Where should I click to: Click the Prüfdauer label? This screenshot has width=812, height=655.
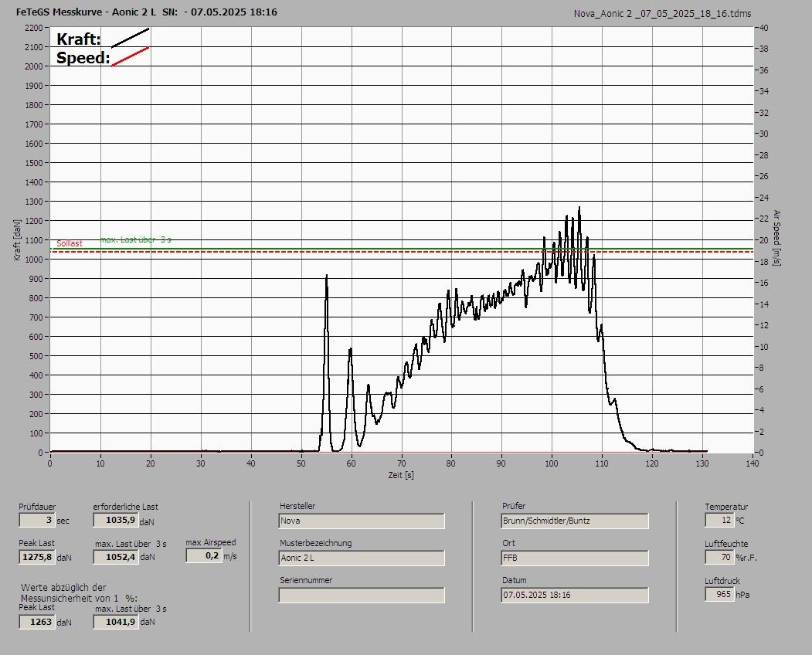(37, 507)
